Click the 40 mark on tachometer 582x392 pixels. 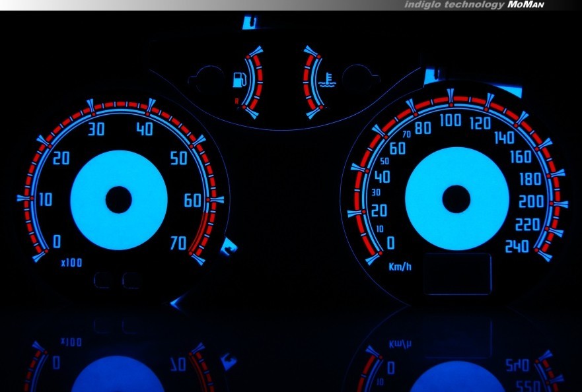pyautogui.click(x=144, y=129)
